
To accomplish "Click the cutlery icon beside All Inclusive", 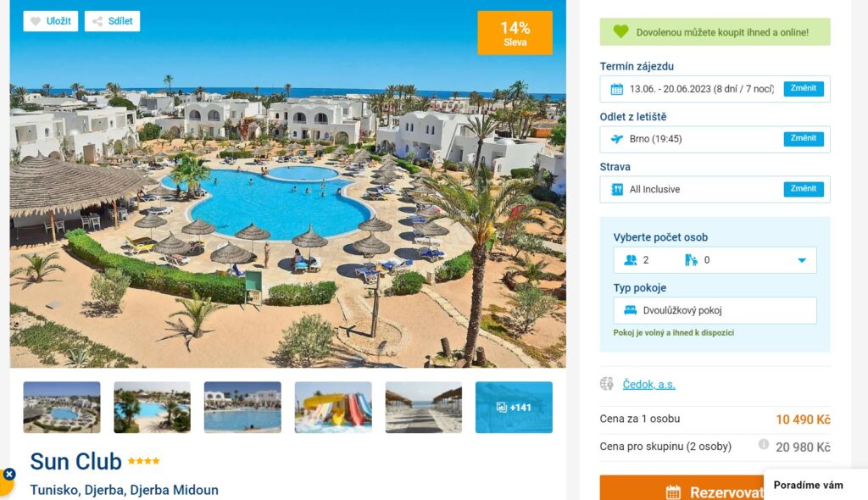I will (617, 189).
